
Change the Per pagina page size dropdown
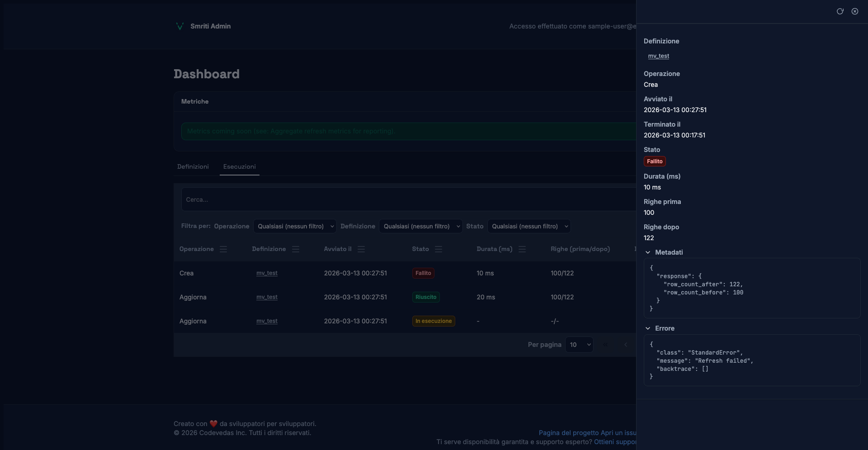[x=579, y=345]
